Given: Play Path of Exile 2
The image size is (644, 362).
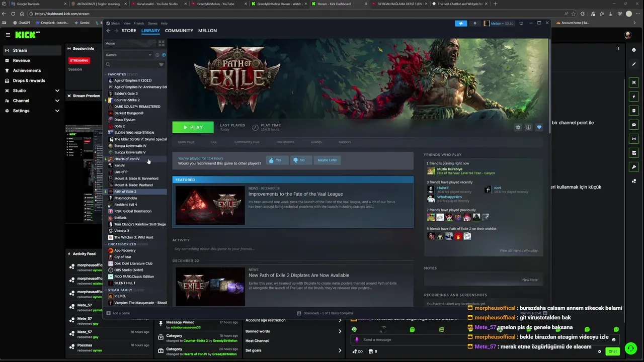Looking at the screenshot, I should pyautogui.click(x=193, y=127).
